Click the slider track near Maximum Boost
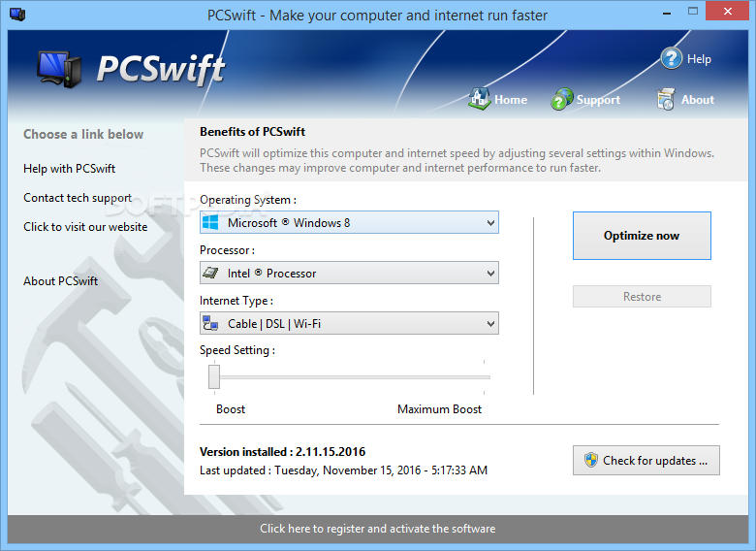This screenshot has width=756, height=551. (484, 376)
